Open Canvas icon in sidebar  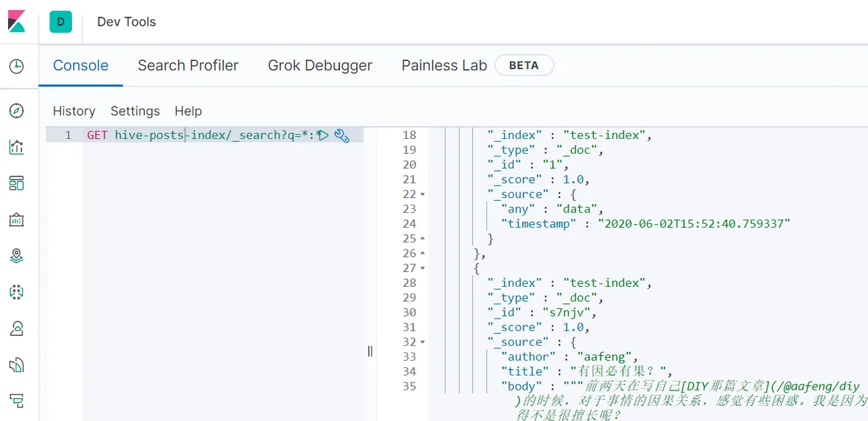(x=16, y=220)
